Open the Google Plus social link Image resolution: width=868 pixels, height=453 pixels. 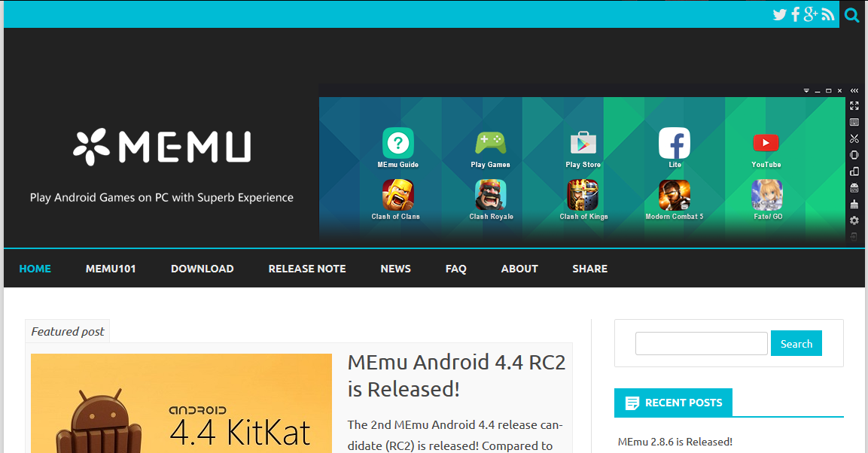click(x=811, y=14)
